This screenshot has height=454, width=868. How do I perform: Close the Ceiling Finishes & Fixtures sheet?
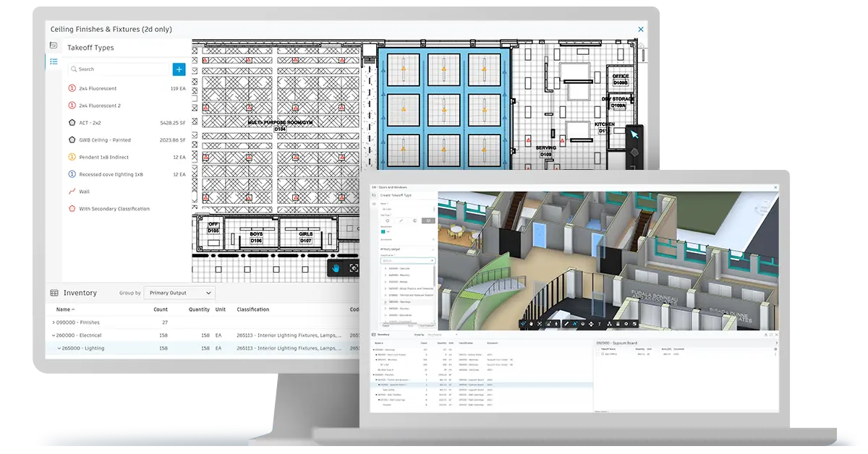coord(641,29)
